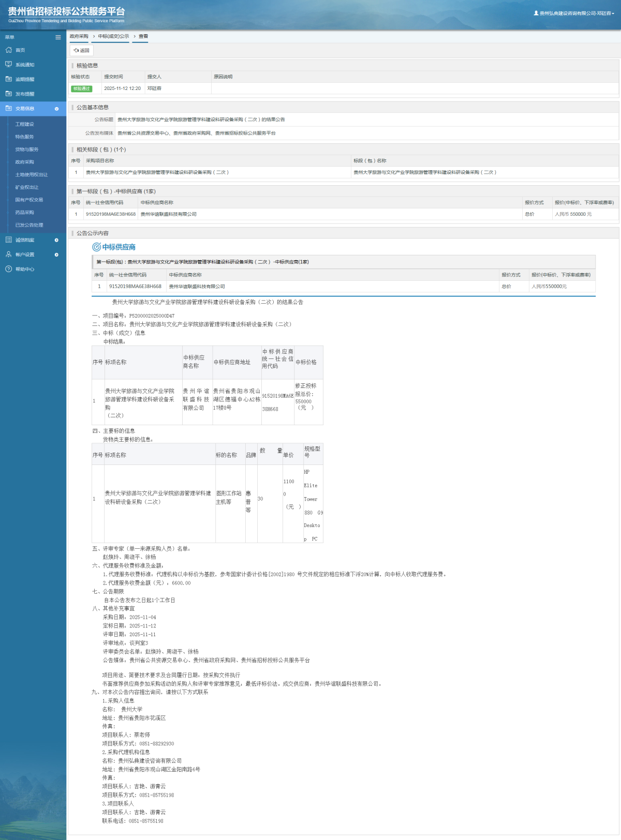
Task: Open the user account dropdown at top right
Action: 574,13
